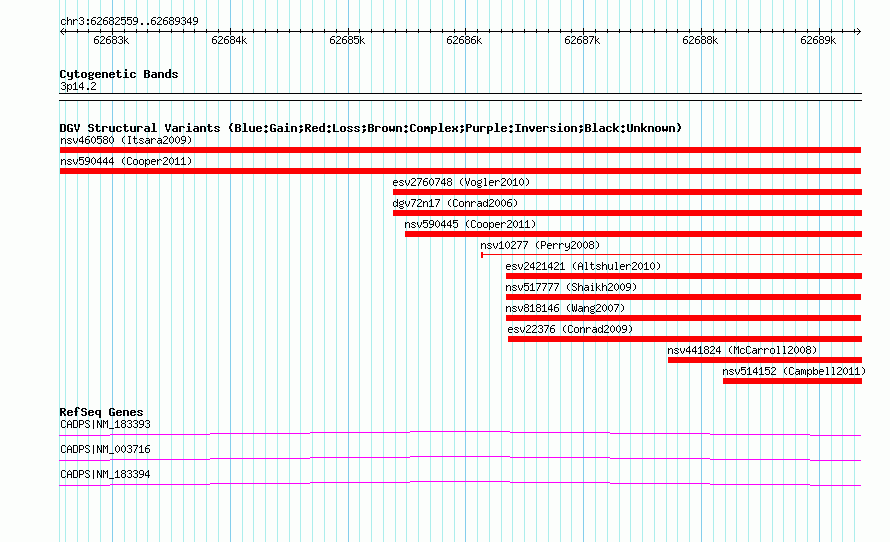Click the magenta line under CADPS|NM_183393
This screenshot has width=890, height=542.
click(x=460, y=434)
